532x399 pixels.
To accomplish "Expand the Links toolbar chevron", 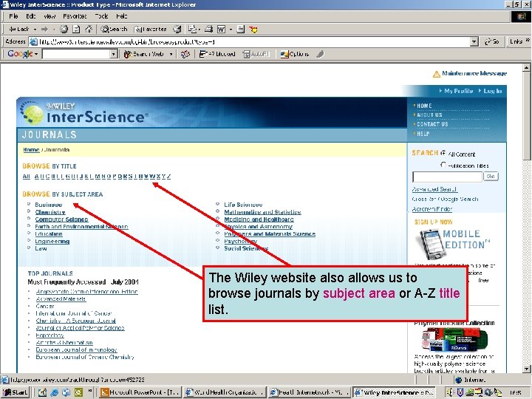I will 528,41.
